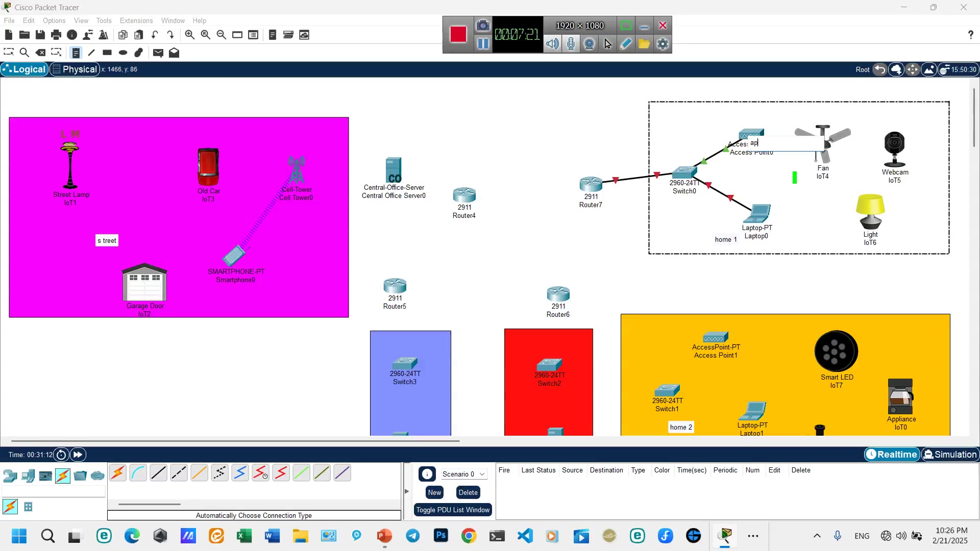Pick the Copper Cross-Over dashed cable
Viewport: 980px width, 551px height.
(x=179, y=473)
